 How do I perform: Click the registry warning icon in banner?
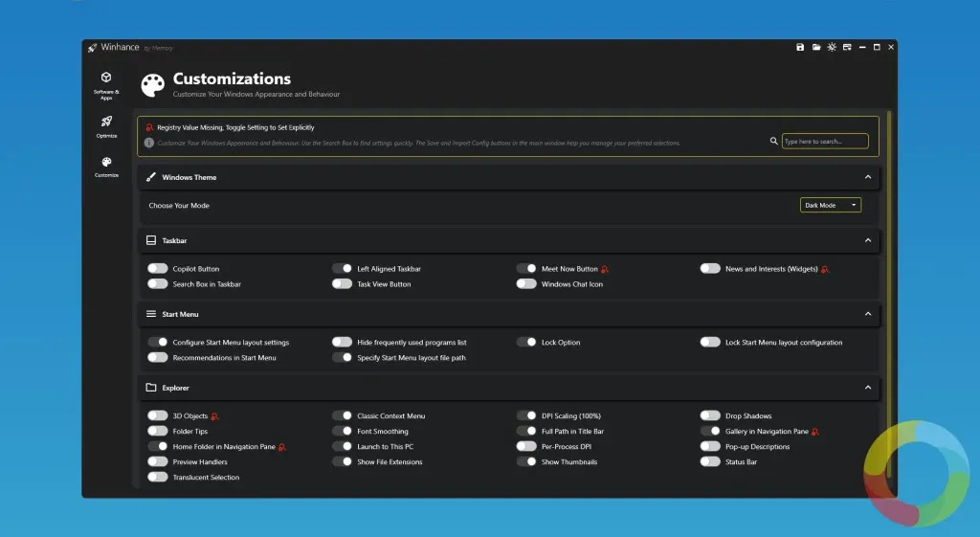tap(149, 127)
